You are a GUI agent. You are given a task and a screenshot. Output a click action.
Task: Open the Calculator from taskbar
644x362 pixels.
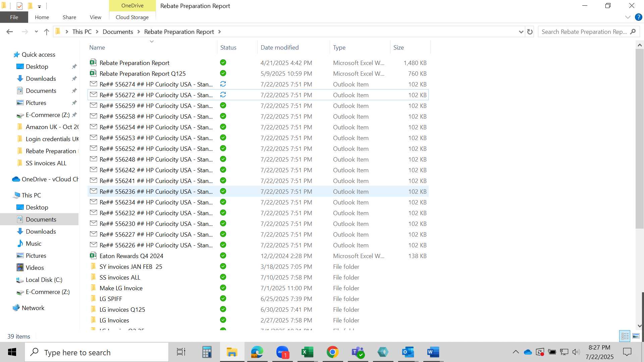point(207,352)
